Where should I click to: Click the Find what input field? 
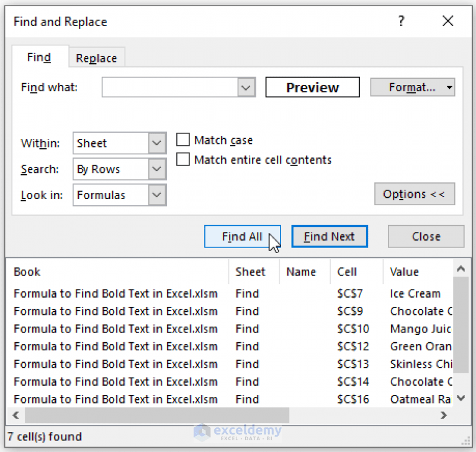170,87
